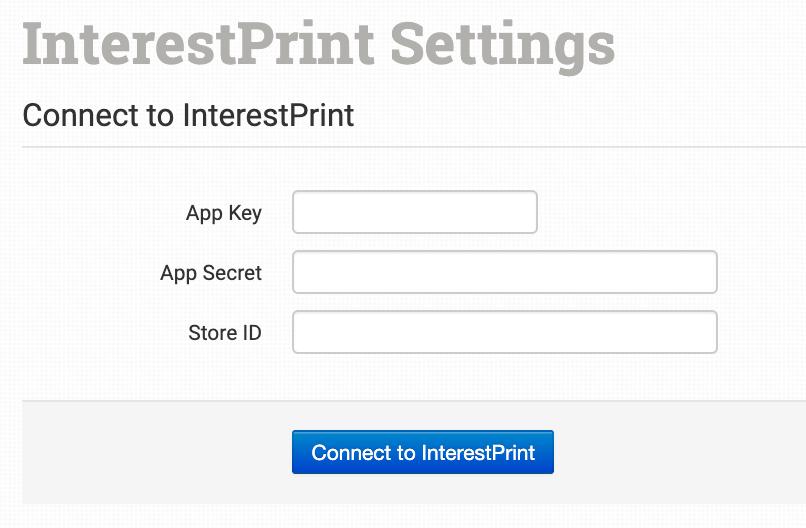Click the word Secret in the field label

coord(232,273)
